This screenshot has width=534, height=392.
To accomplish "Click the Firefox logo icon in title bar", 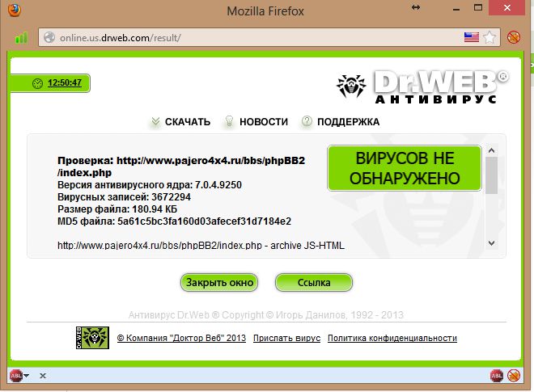I will (x=14, y=10).
